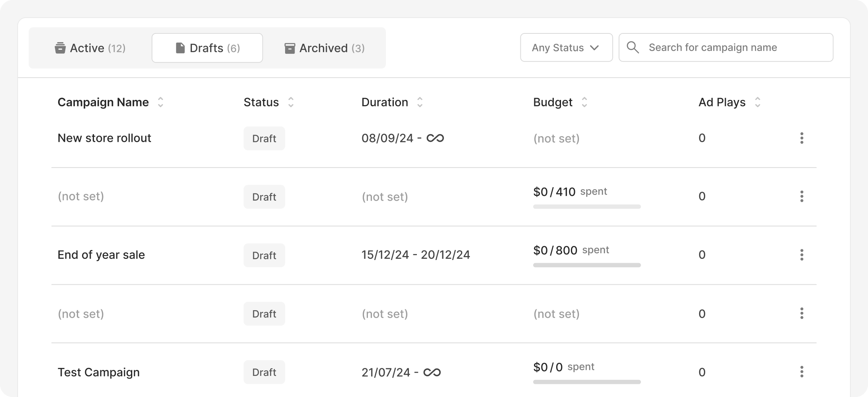Click Draft badge for New store rollout
This screenshot has width=868, height=397.
(x=264, y=139)
